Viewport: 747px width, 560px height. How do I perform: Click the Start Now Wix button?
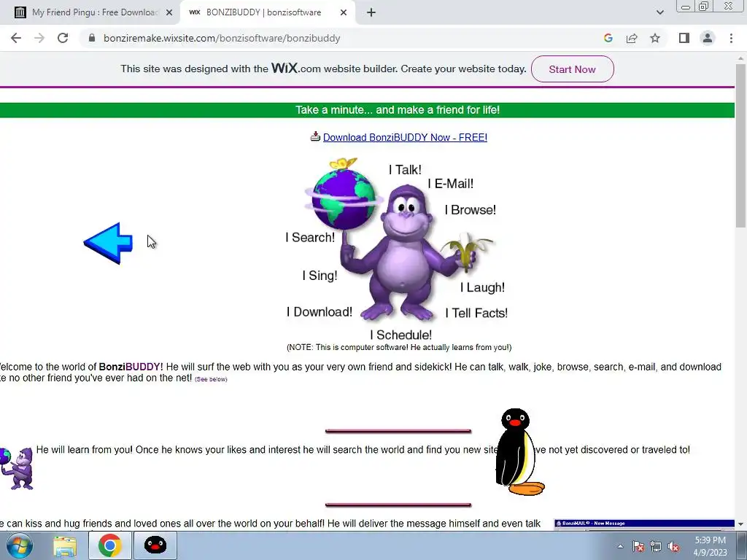click(572, 69)
